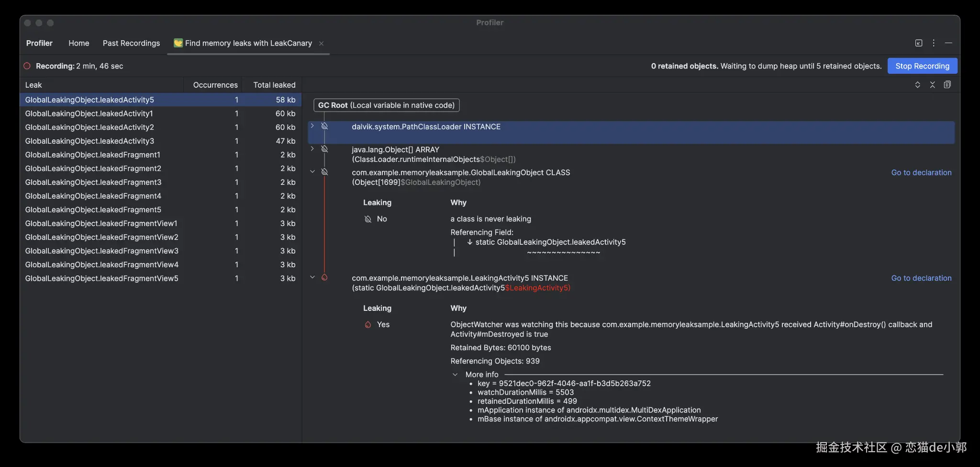Select the GlobalLeakingObject.leakedFragmentView1 row
Viewport: 980px width, 467px height.
(161, 223)
